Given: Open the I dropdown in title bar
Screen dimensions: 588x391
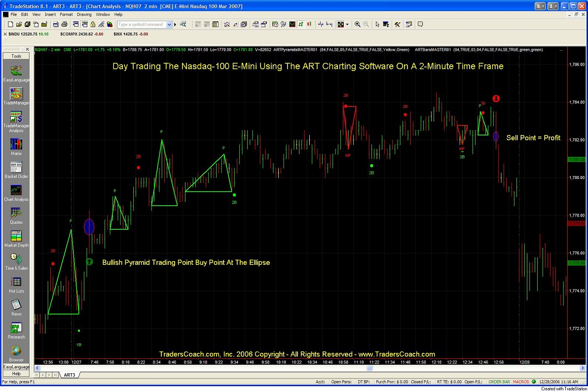Looking at the screenshot, I should coord(553,6).
